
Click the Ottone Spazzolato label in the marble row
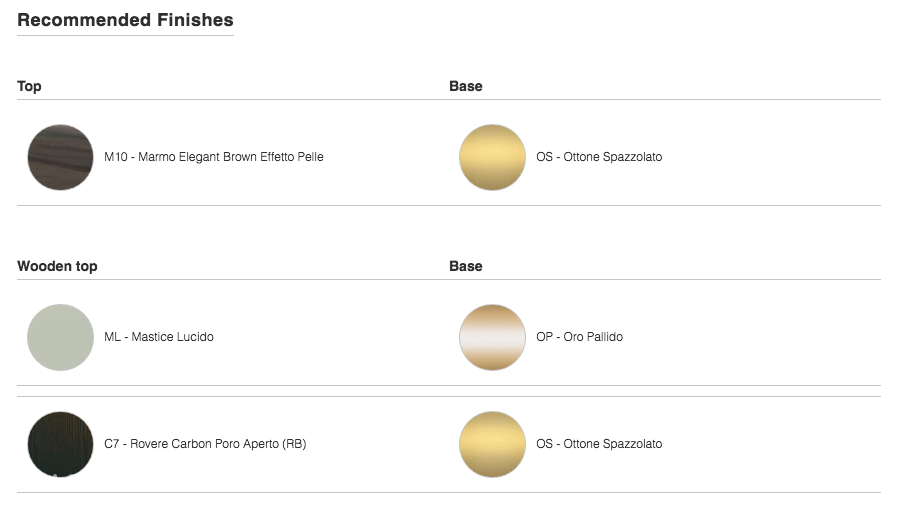pos(599,157)
